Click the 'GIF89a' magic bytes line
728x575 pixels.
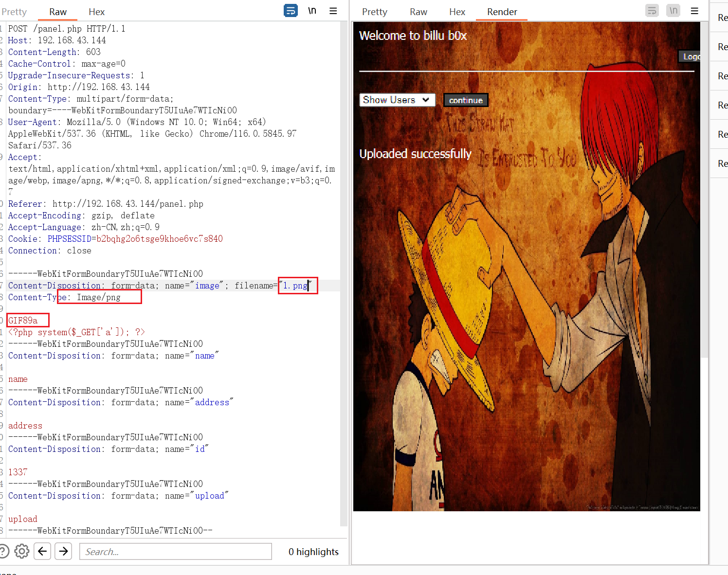coord(23,321)
